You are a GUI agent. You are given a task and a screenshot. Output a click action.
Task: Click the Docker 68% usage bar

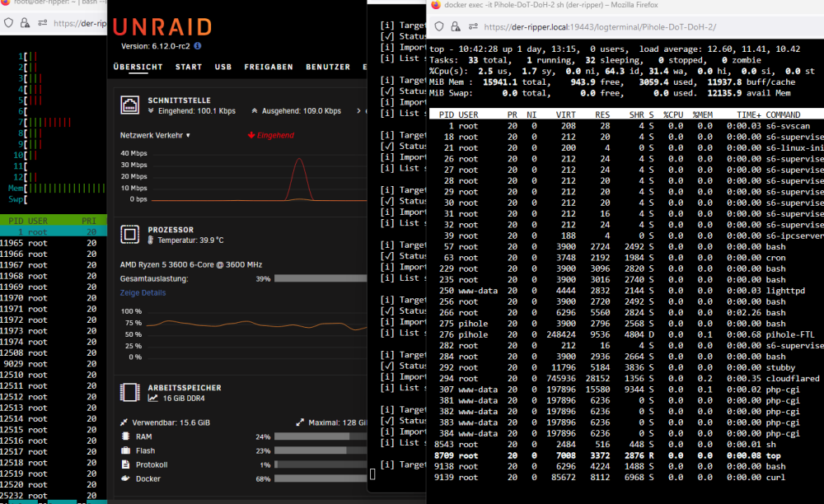321,478
